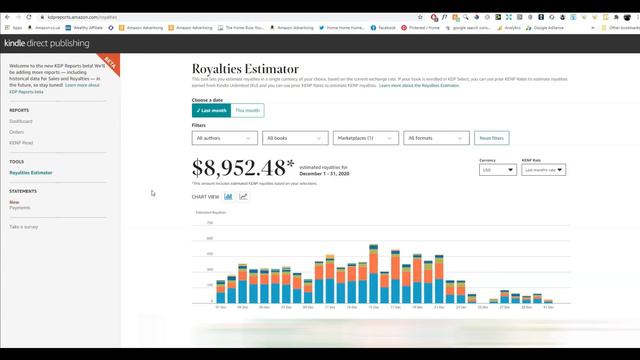Reload the page with the refresh icon
Image resolution: width=640 pixels, height=360 pixels.
pyautogui.click(x=29, y=17)
